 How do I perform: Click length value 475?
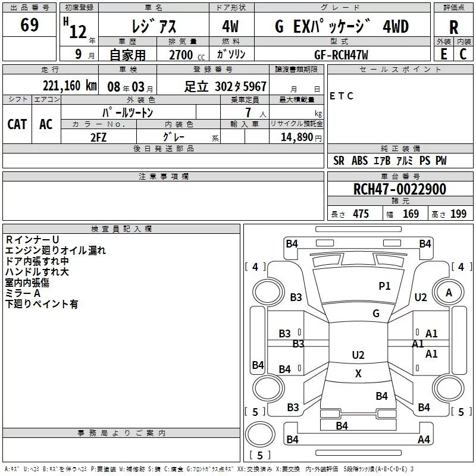click(361, 214)
